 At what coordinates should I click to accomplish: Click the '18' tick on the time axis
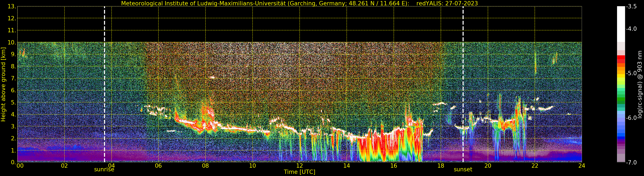pos(441,166)
